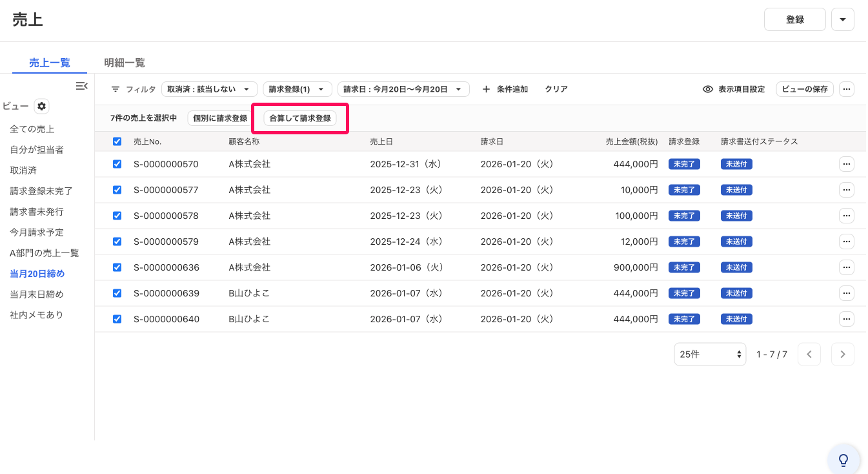
Task: Select 請求登録未完了 view
Action: 41,191
